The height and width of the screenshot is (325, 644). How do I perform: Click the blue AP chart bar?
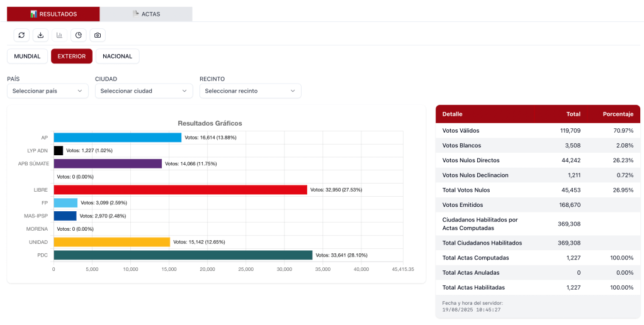(x=117, y=138)
